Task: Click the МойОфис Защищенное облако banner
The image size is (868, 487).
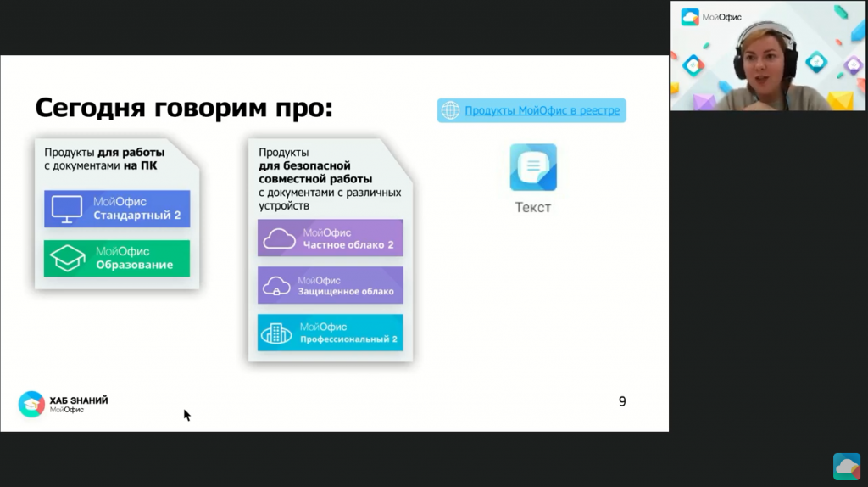Action: [x=331, y=285]
